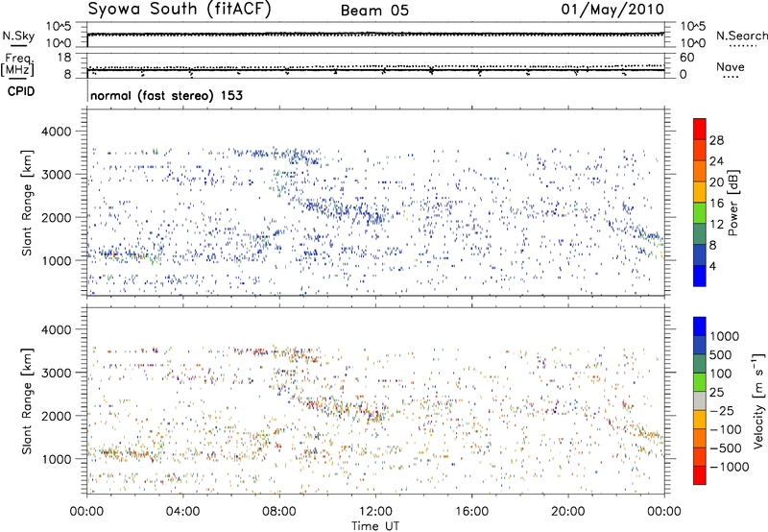This screenshot has height=532, width=768.
Task: Click the gray segment of velocity colorbar
Action: click(700, 401)
